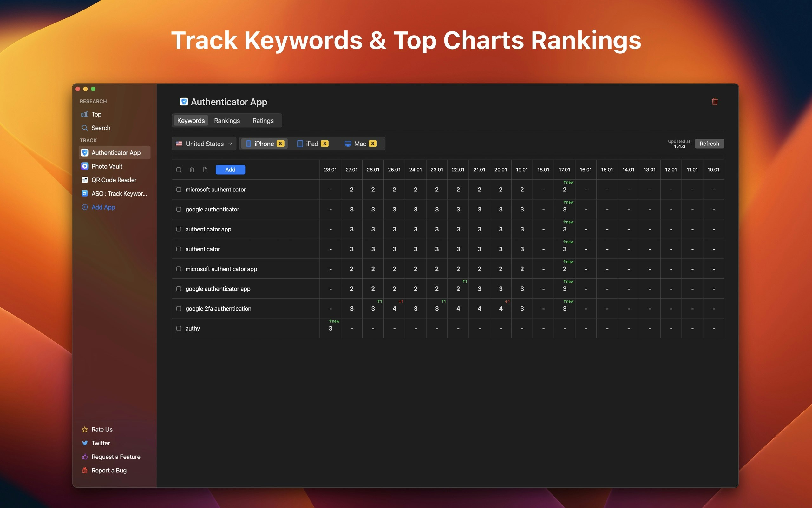Click the Photo Vault sidebar label

107,166
